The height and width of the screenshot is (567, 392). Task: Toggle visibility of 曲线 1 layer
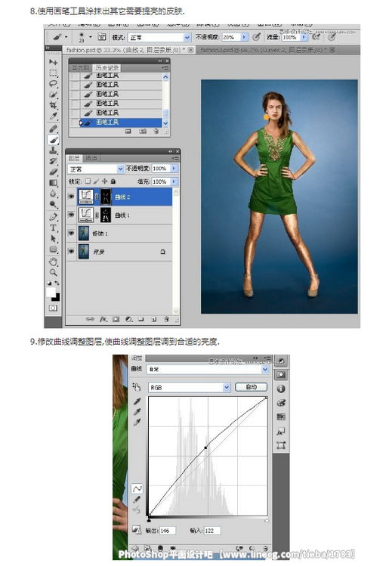tap(71, 215)
